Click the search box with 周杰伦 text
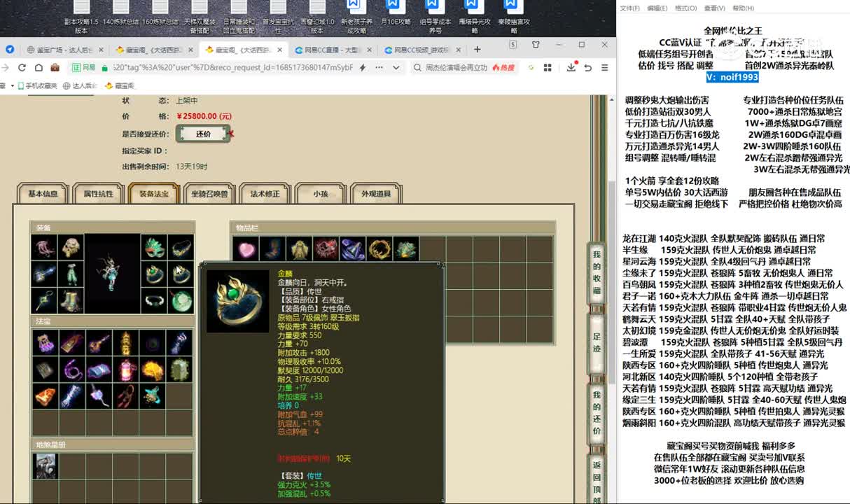 (x=456, y=68)
